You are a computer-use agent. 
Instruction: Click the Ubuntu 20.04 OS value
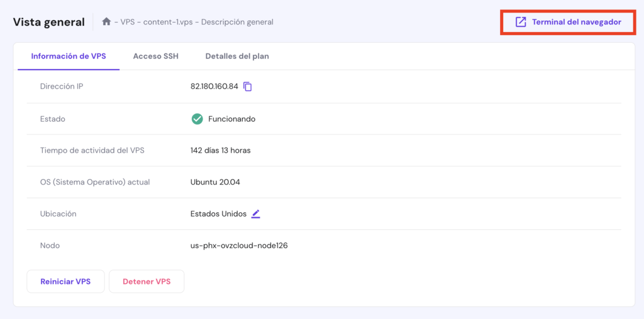pyautogui.click(x=215, y=182)
